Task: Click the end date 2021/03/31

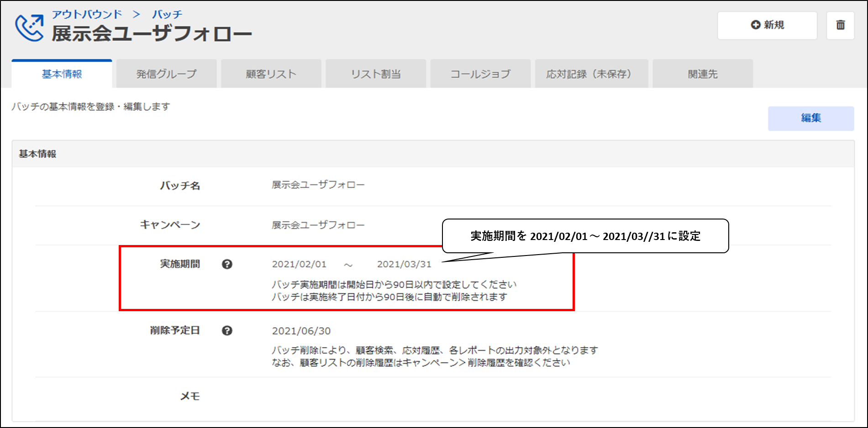Action: tap(404, 264)
